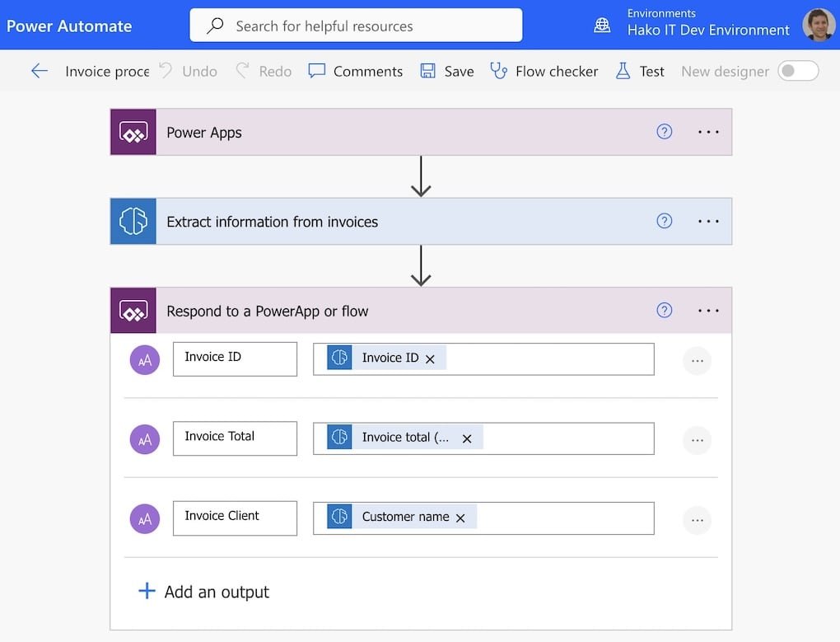840x642 pixels.
Task: Open the Environments globe icon
Action: click(602, 26)
